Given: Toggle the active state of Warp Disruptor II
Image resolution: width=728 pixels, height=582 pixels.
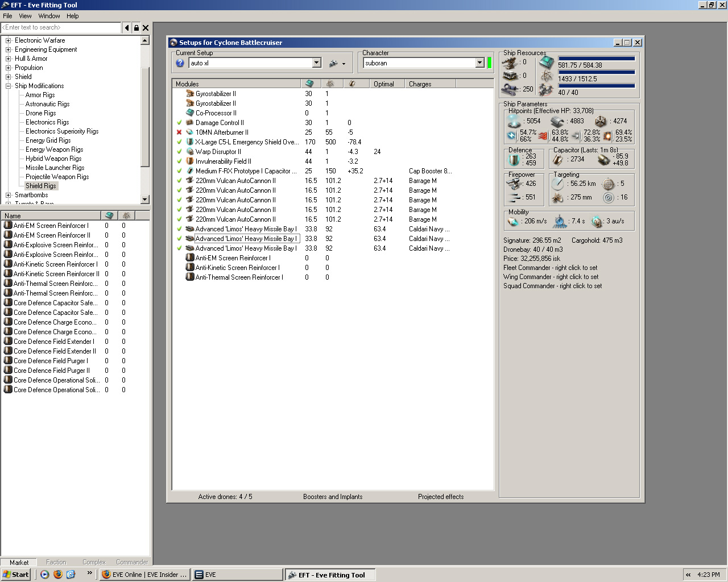Looking at the screenshot, I should 179,152.
